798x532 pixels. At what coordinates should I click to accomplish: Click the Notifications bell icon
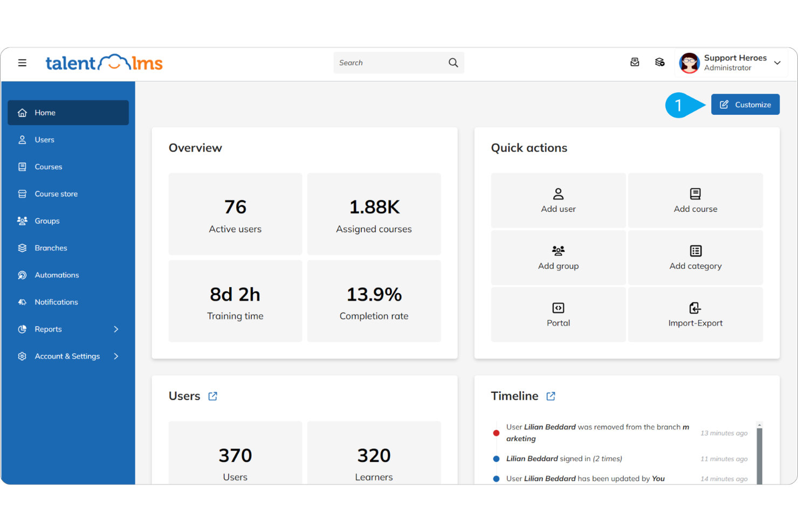[22, 302]
